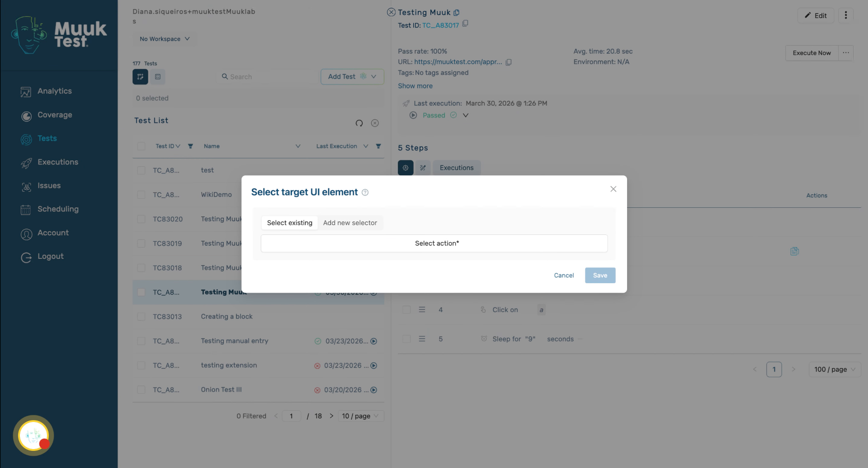Viewport: 868px width, 468px height.
Task: Select the step edit pencil tab
Action: (423, 168)
